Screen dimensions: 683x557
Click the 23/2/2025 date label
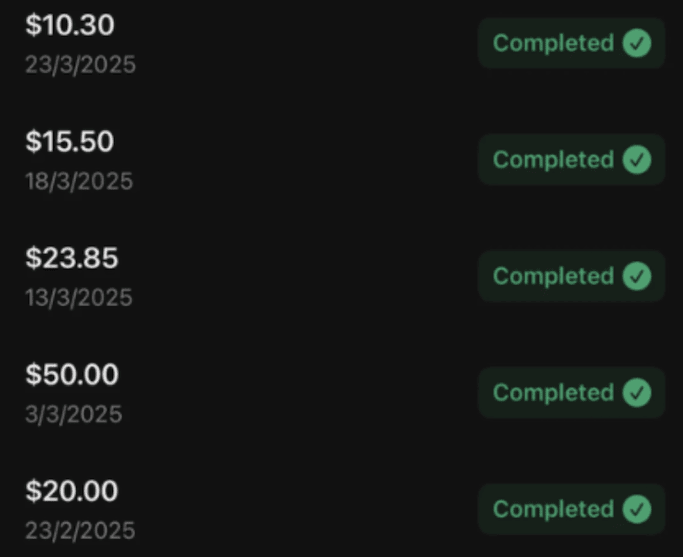(x=80, y=530)
